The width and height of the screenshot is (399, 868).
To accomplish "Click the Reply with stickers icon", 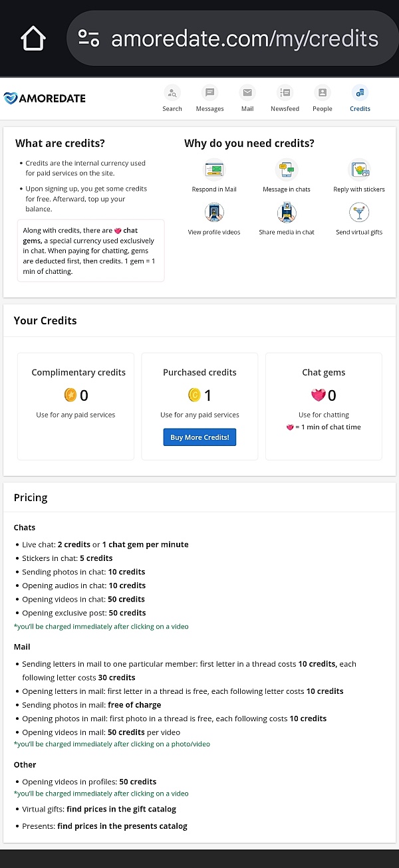I will pos(359,170).
